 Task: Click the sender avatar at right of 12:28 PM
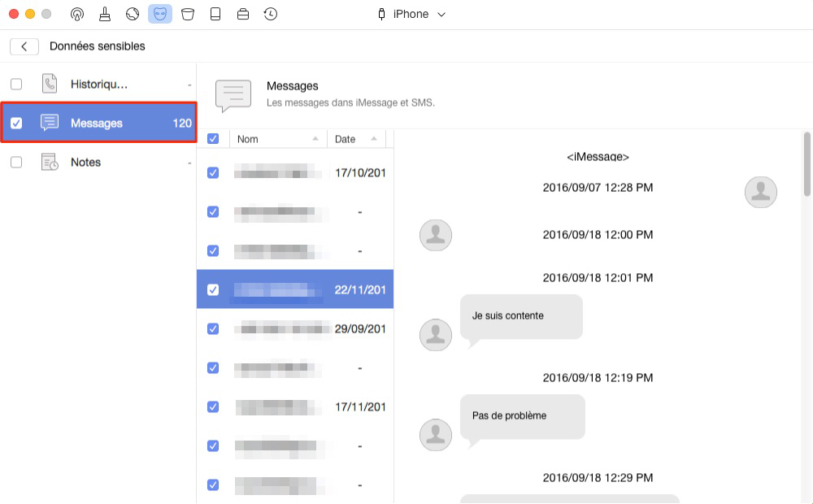[761, 192]
